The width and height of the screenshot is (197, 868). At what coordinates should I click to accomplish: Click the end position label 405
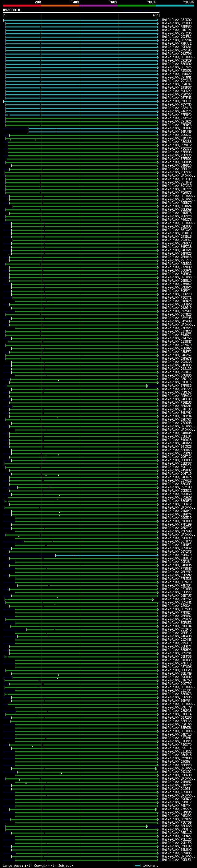[x=155, y=15]
